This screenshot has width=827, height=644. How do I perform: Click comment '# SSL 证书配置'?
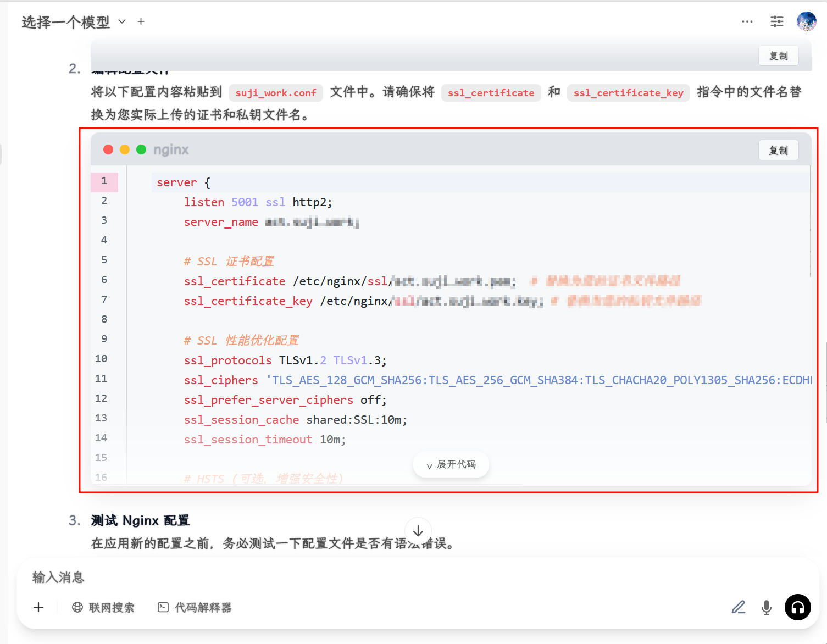(229, 262)
